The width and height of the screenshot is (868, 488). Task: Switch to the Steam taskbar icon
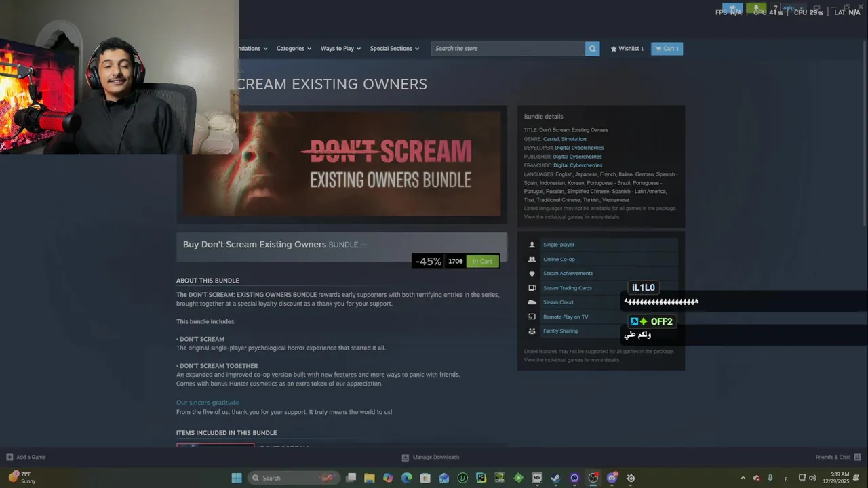coord(555,478)
